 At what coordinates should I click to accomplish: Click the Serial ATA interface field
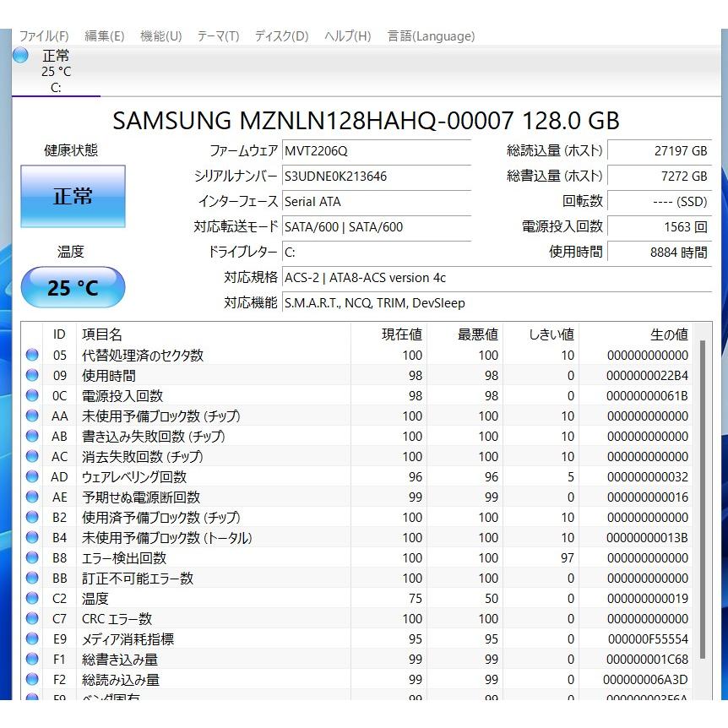pos(377,202)
